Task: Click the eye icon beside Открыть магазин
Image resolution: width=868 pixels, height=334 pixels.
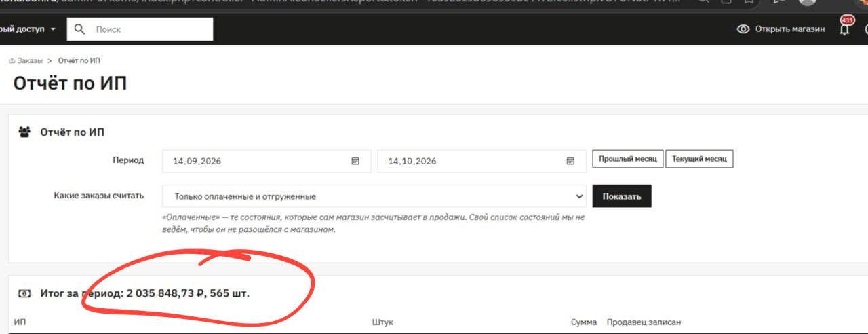Action: (x=743, y=29)
